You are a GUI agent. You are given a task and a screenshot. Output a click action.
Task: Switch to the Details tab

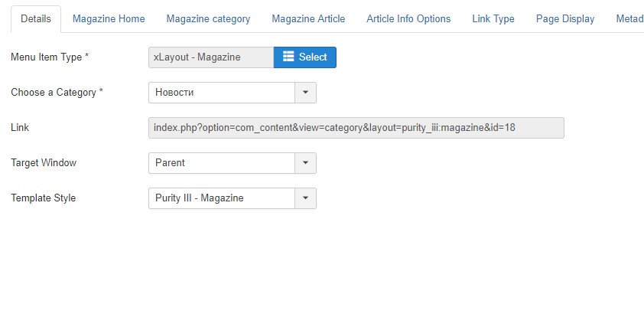click(x=36, y=19)
